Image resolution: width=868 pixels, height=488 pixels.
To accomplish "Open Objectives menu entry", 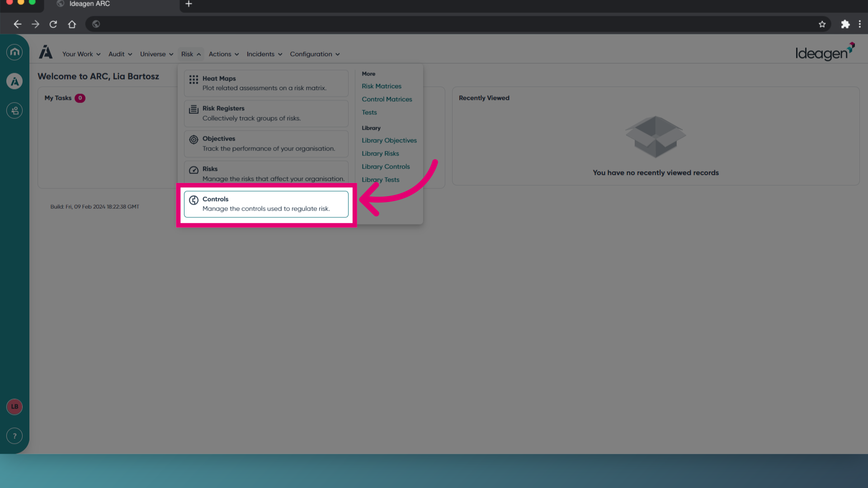I will [x=266, y=144].
